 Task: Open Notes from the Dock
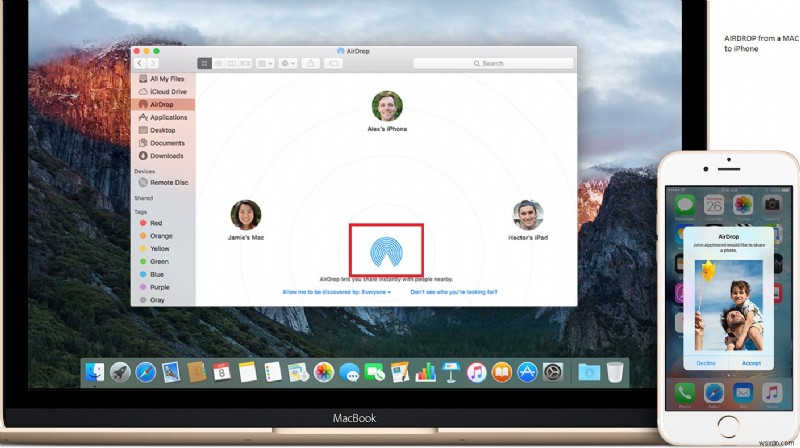pyautogui.click(x=247, y=372)
